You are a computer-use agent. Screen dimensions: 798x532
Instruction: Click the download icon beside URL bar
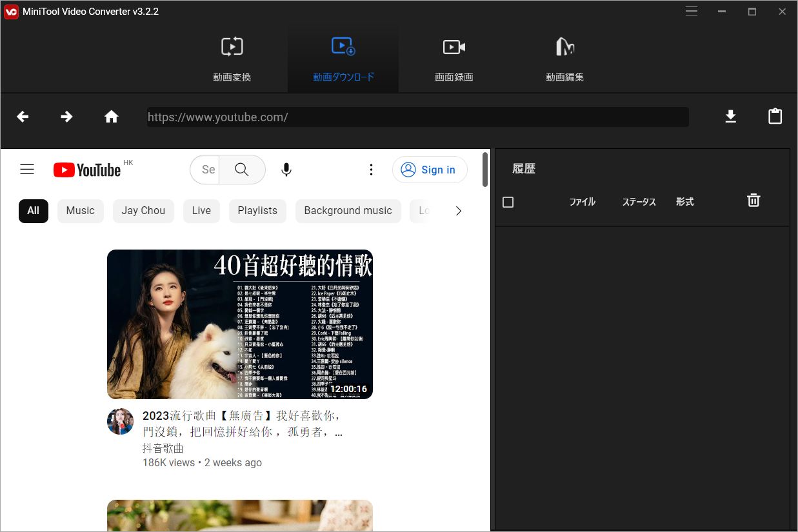pyautogui.click(x=730, y=117)
